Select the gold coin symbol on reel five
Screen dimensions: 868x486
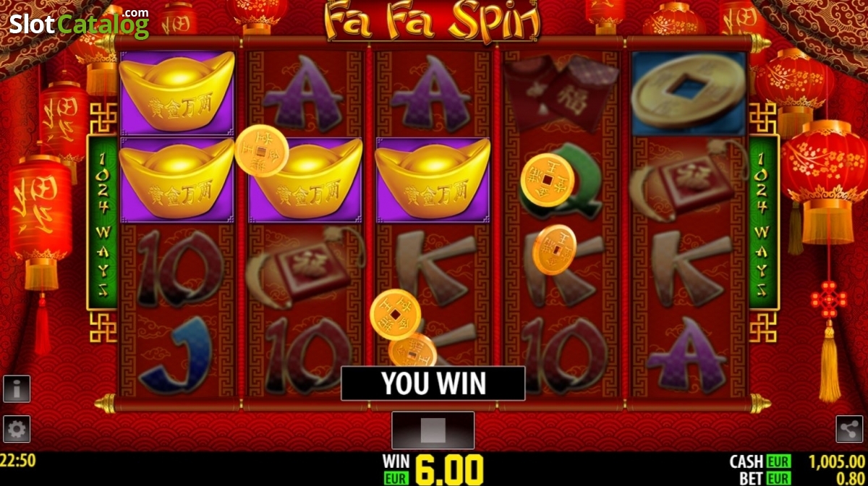pyautogui.click(x=690, y=93)
